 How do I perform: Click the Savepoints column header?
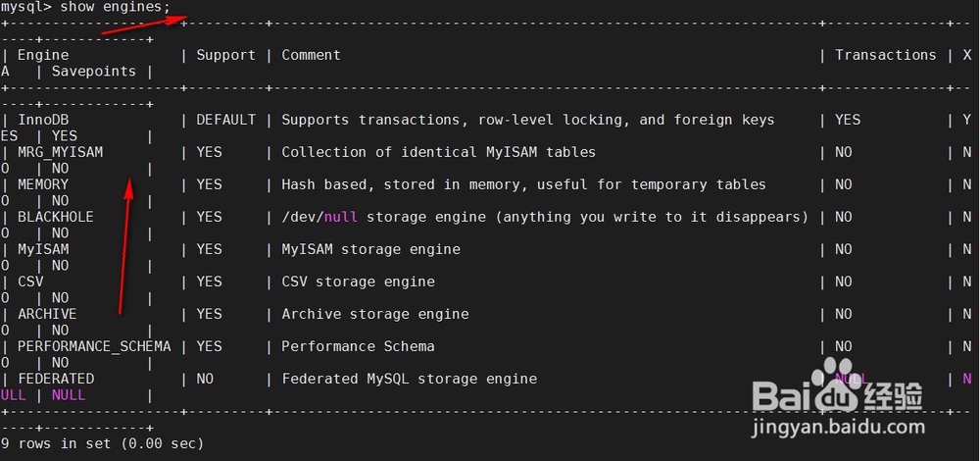point(94,72)
